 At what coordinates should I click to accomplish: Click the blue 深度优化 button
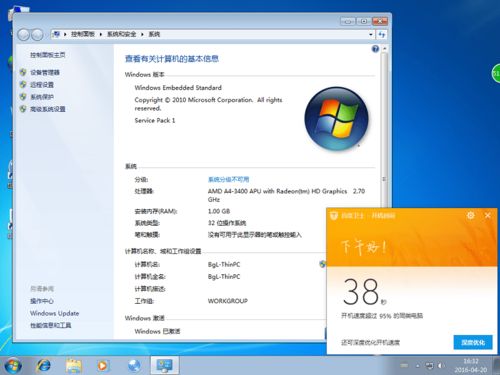(x=473, y=342)
